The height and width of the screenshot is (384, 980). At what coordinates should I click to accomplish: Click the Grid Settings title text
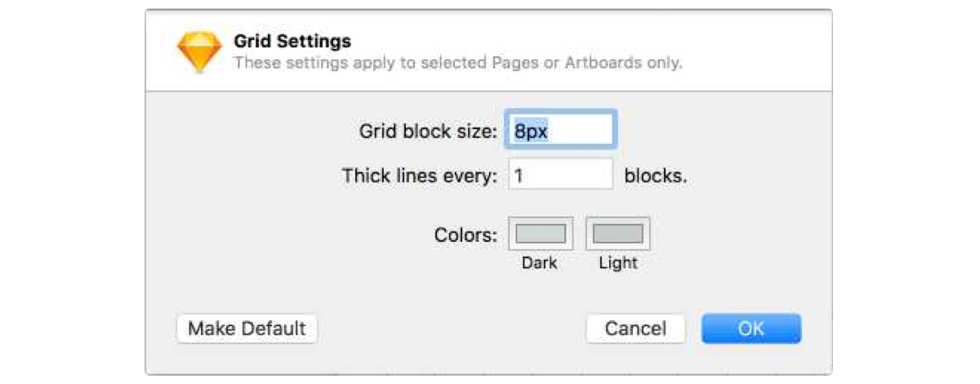point(292,41)
